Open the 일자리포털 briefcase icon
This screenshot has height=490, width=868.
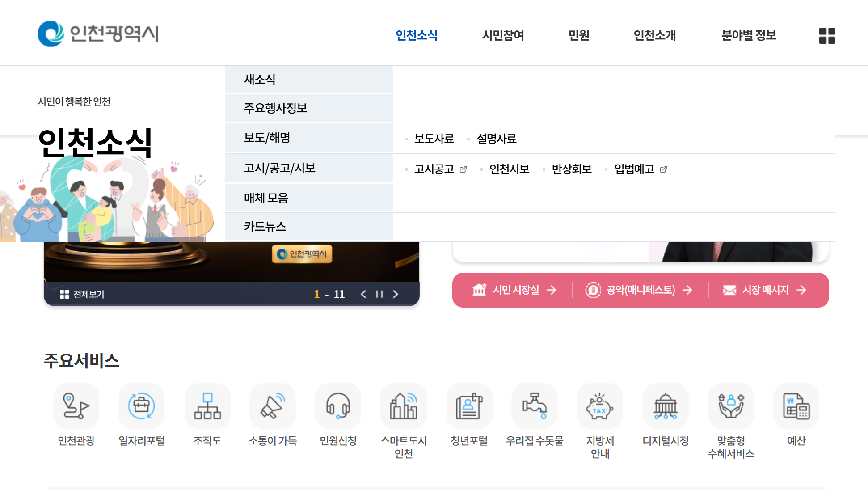(x=142, y=406)
